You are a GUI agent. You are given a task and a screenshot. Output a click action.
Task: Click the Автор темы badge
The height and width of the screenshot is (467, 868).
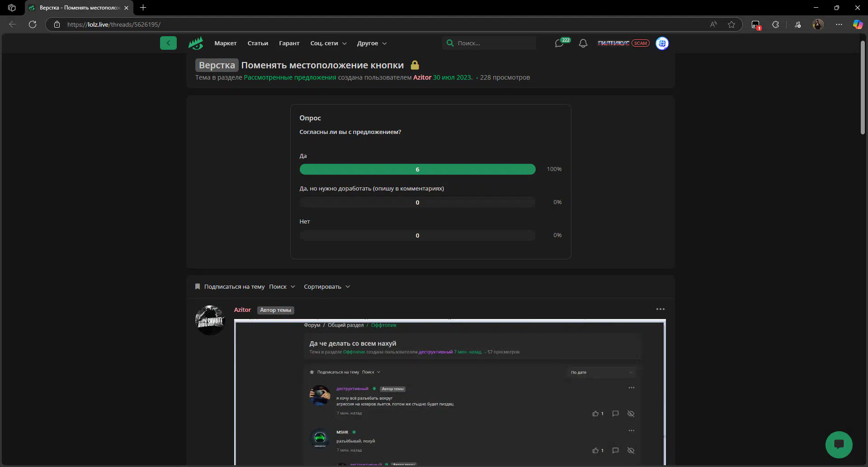coord(275,310)
